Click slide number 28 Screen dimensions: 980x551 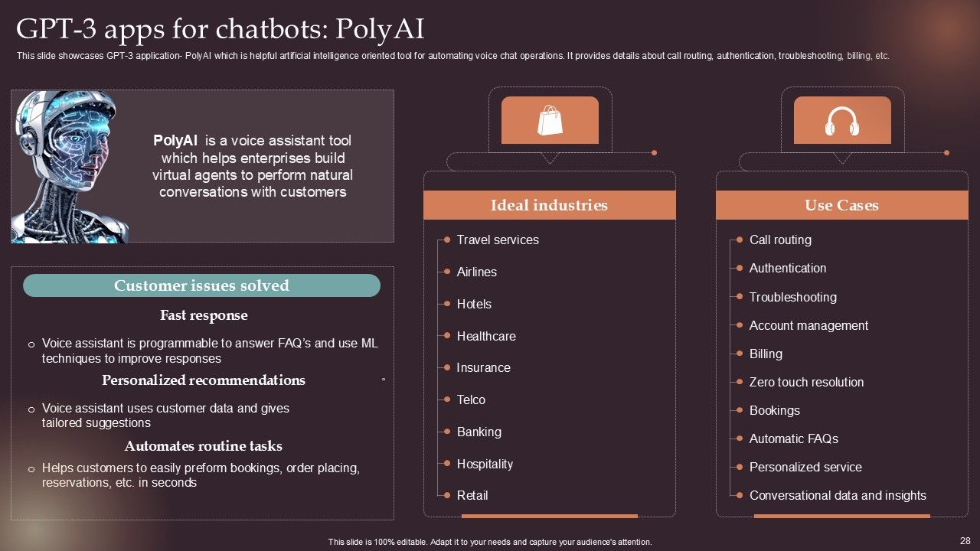(965, 540)
